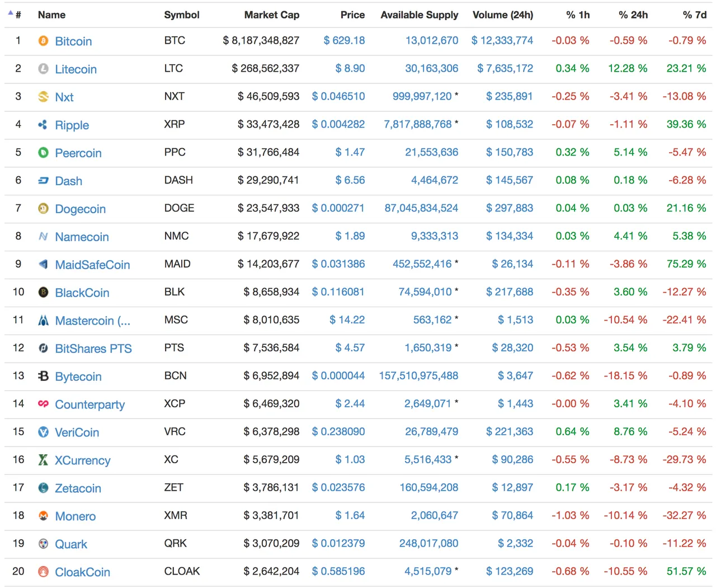This screenshot has width=716, height=588.
Task: Open the MaidSafeCoin name link
Action: 92,265
